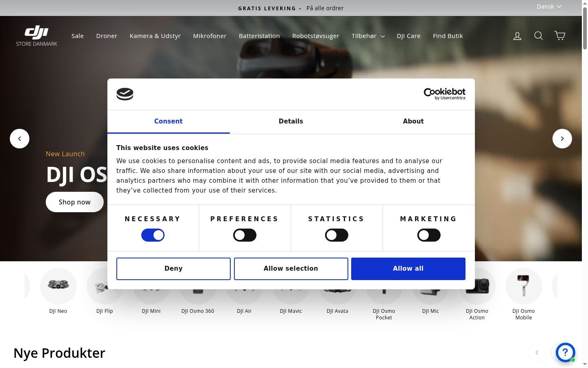The width and height of the screenshot is (588, 368).
Task: Enable the Preferences cookies switch
Action: click(245, 235)
